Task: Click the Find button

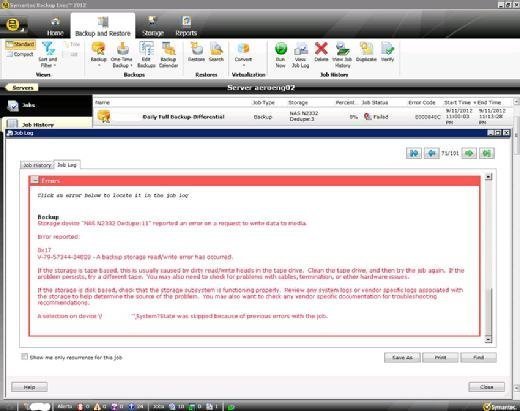Action: point(479,357)
